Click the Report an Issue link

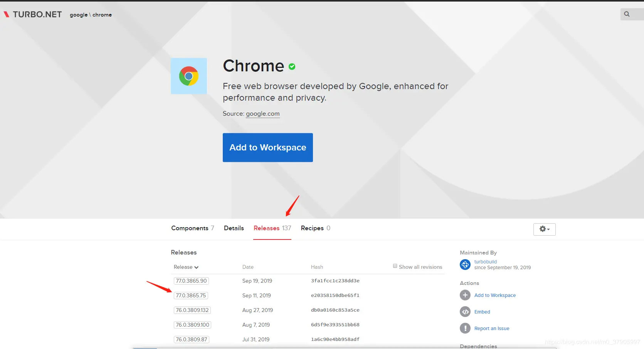[x=492, y=329]
